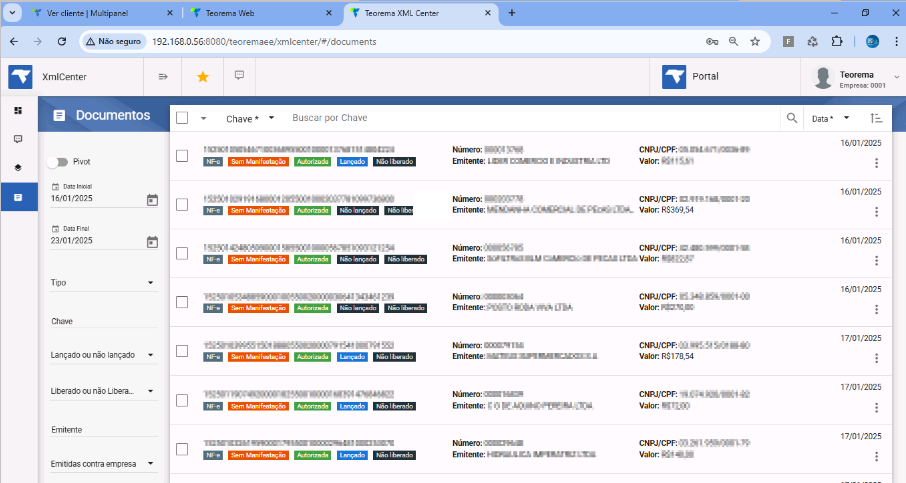Open Emitidas contra empresa dropdown

(x=103, y=463)
